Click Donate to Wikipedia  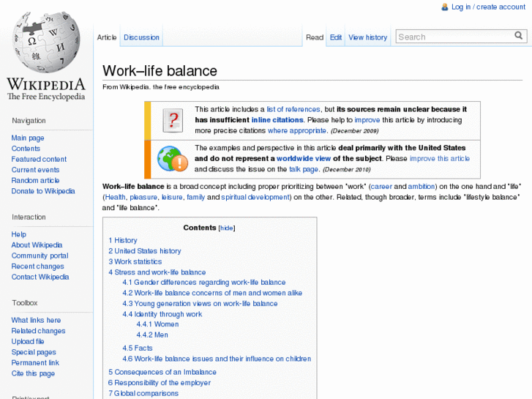(43, 191)
